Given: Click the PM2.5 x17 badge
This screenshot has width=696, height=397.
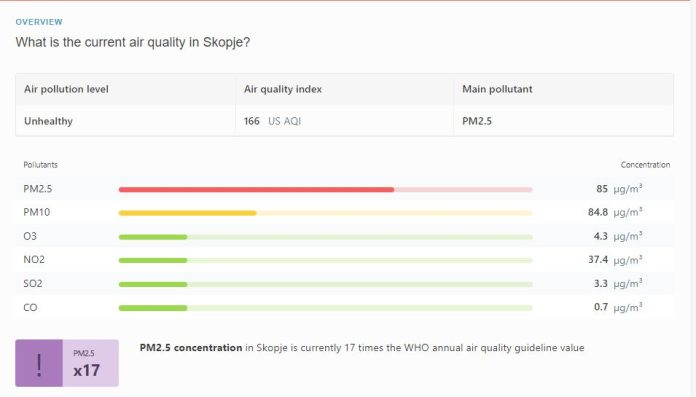Looking at the screenshot, I should (91, 363).
